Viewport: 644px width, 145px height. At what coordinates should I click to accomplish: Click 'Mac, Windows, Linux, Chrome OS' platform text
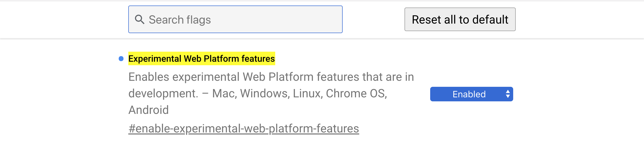(299, 94)
